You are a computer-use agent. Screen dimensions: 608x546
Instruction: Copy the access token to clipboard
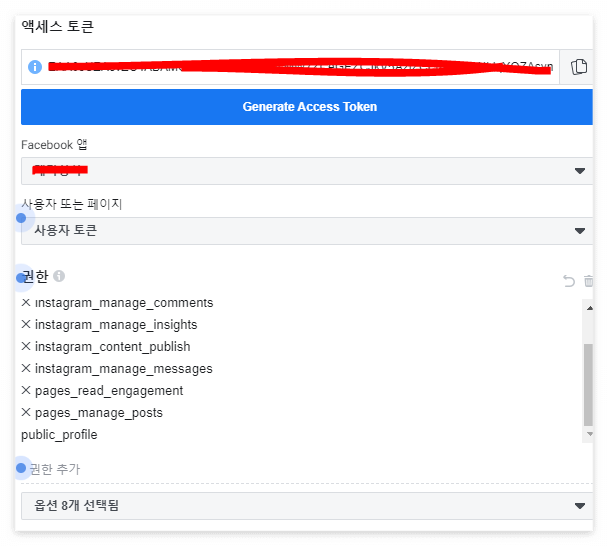(579, 67)
